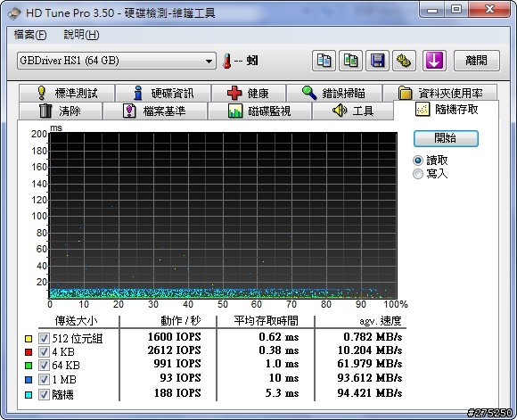Viewport: 517px width, 420px height.
Task: Click the thermometer temperature icon
Action: 226,61
